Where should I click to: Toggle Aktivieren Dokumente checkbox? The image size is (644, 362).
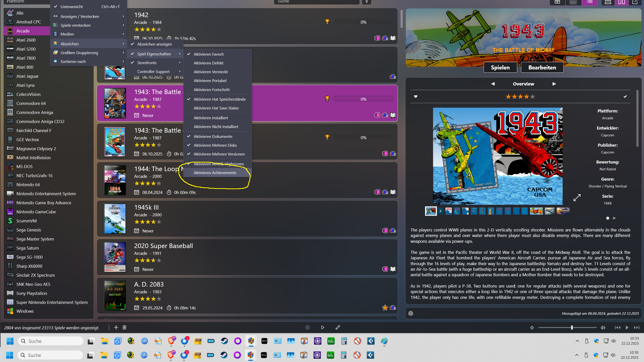213,136
